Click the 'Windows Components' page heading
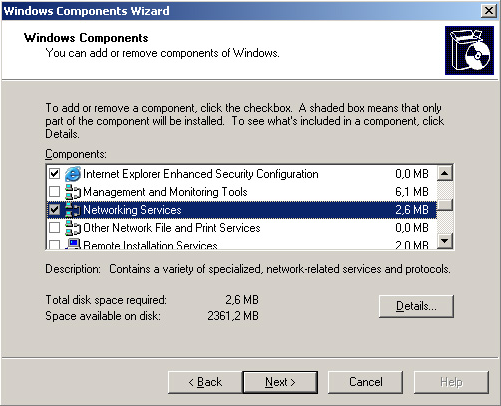The height and width of the screenshot is (406, 501). pyautogui.click(x=86, y=38)
